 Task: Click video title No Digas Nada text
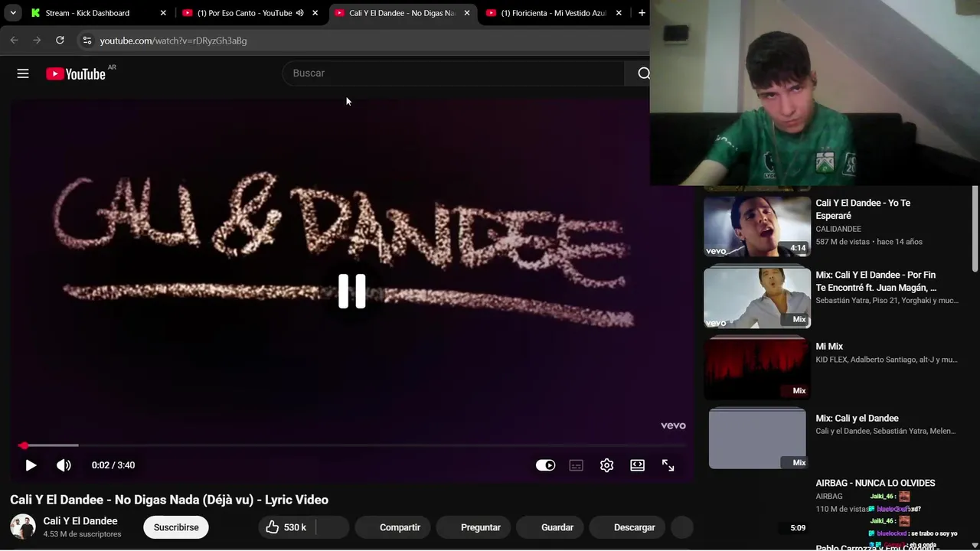[169, 500]
